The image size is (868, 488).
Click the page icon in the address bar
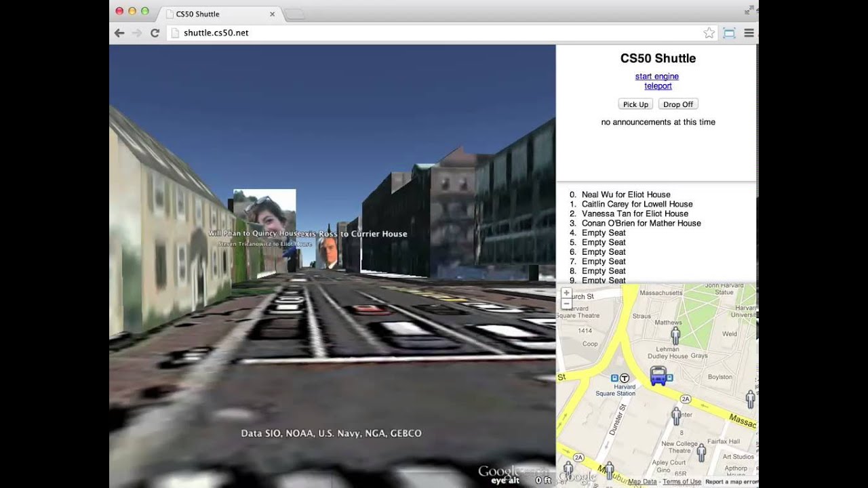(175, 33)
